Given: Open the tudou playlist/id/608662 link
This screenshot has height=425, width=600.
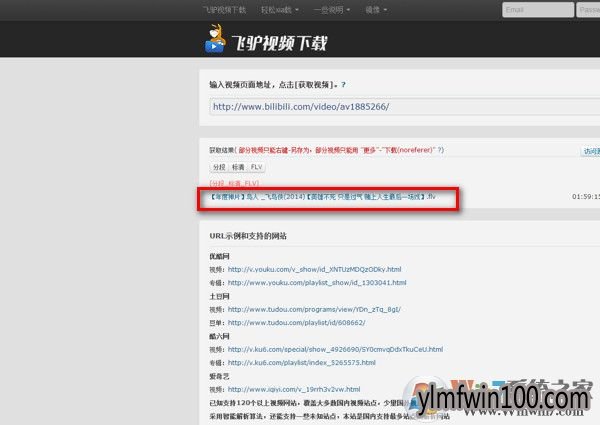Looking at the screenshot, I should [297, 323].
